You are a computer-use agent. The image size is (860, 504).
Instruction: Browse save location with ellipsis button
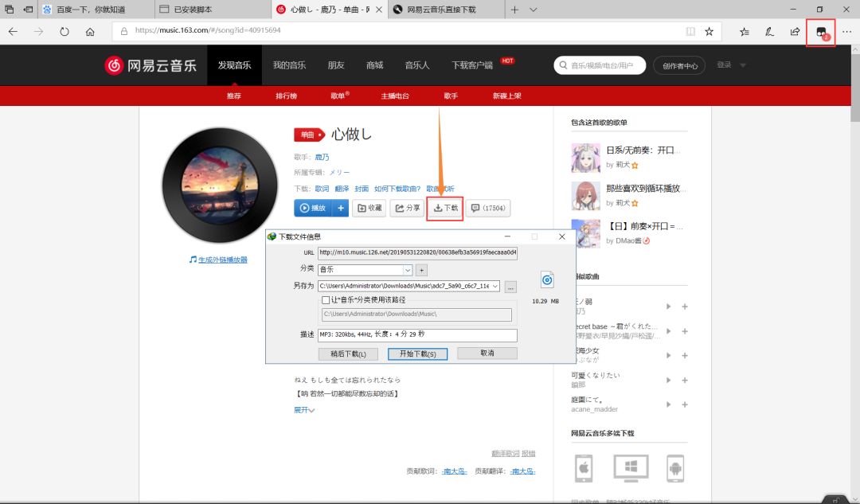510,287
